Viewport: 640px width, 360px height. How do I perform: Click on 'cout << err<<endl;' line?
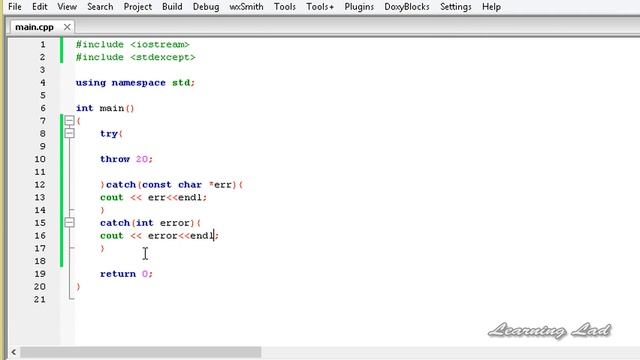pos(153,197)
